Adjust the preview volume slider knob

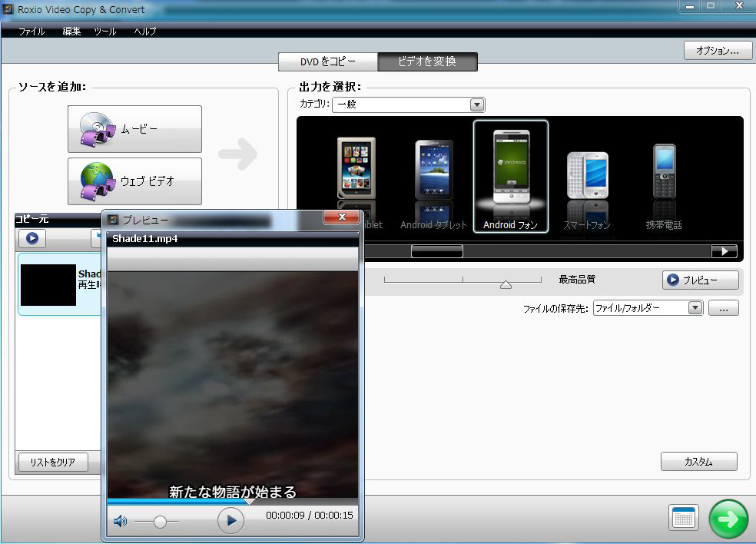click(160, 521)
